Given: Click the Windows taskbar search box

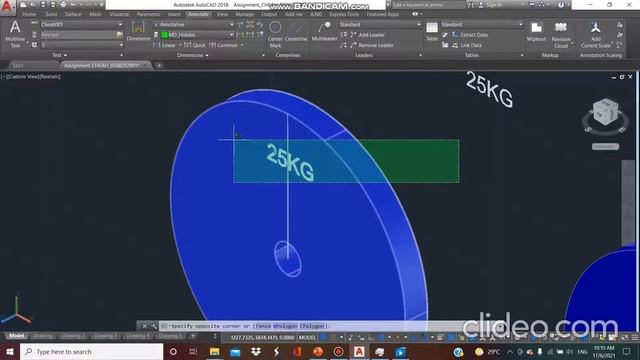Looking at the screenshot, I should (x=91, y=351).
